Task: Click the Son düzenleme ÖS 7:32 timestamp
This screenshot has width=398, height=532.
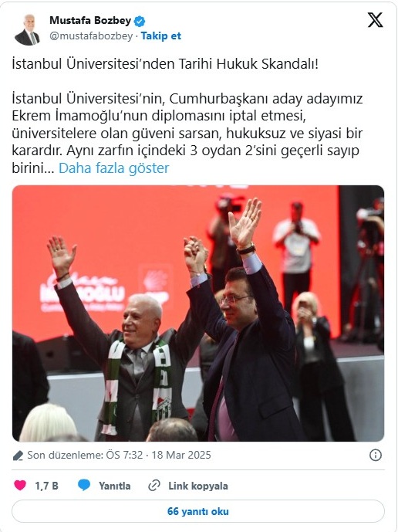Action: pyautogui.click(x=85, y=455)
